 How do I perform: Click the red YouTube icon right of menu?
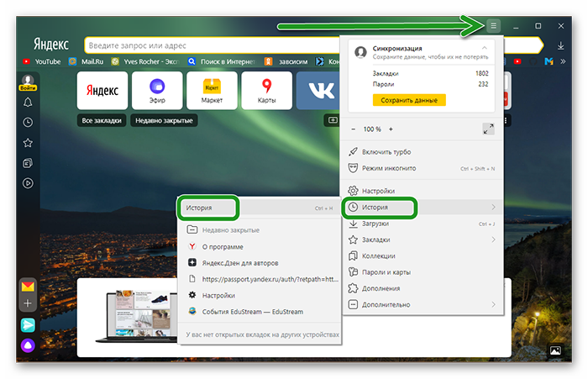(x=517, y=61)
